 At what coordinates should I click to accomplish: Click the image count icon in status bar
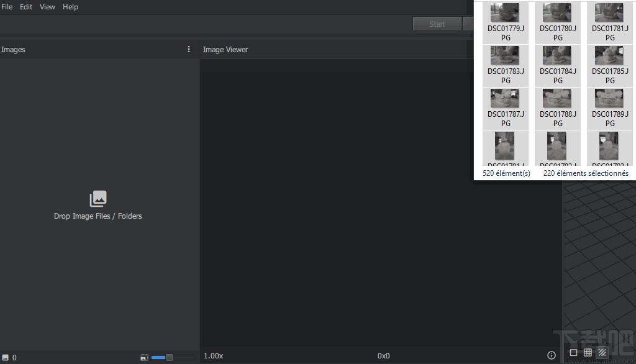tap(5, 358)
